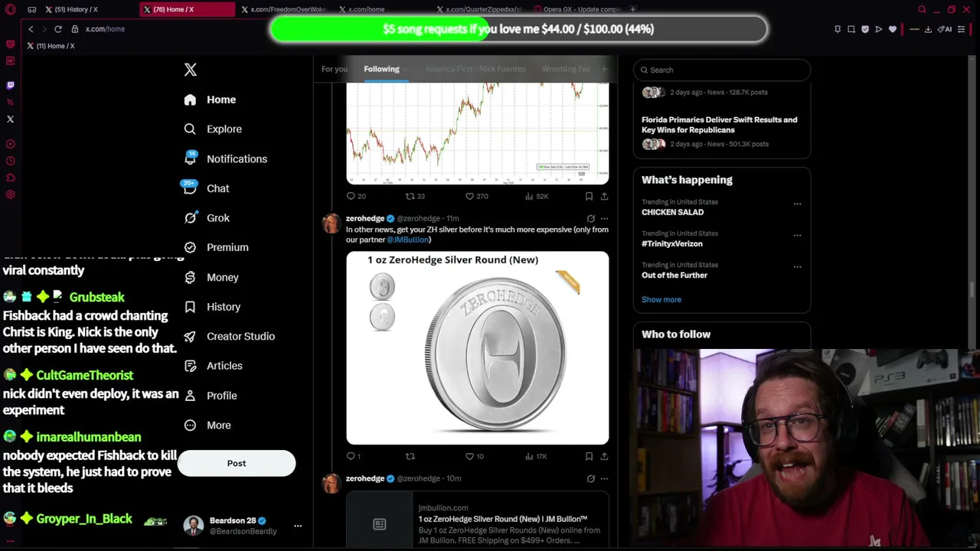View analytics for post with 17K views
980x551 pixels.
pos(536,456)
